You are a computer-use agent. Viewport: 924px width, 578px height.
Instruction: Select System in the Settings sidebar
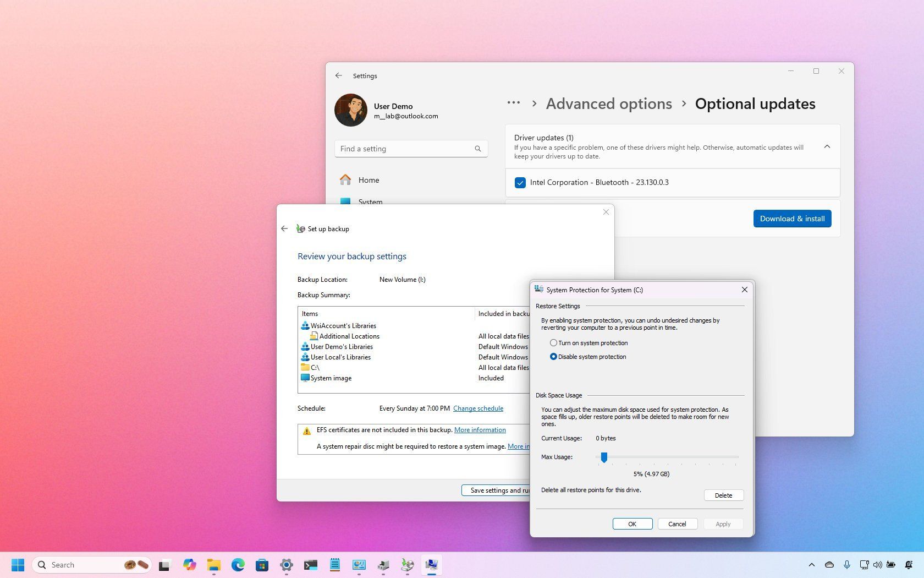click(370, 202)
